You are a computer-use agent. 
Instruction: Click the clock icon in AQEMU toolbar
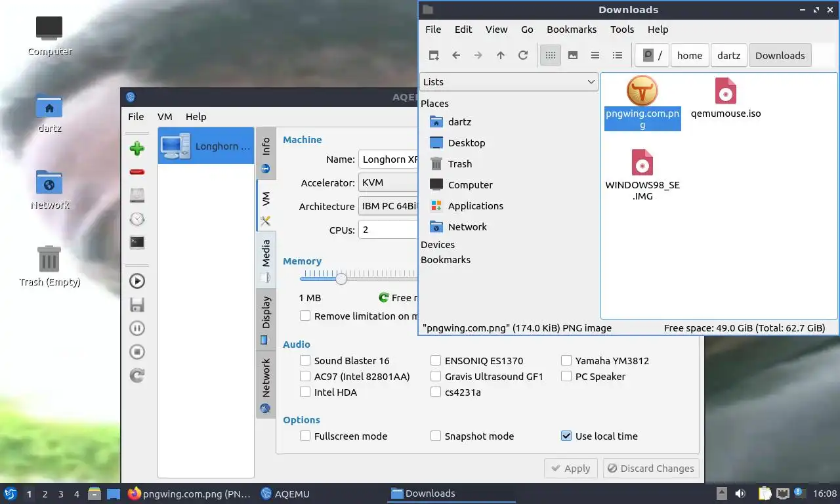(137, 219)
